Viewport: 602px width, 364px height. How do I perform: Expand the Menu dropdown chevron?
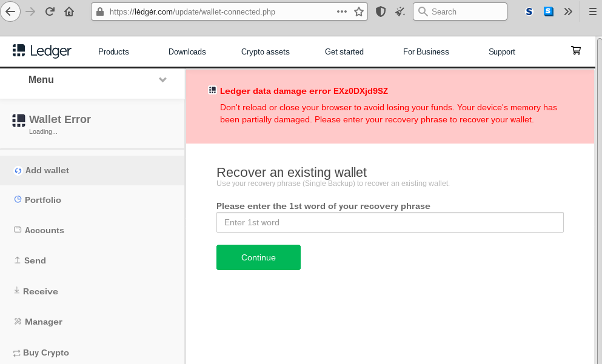tap(163, 80)
